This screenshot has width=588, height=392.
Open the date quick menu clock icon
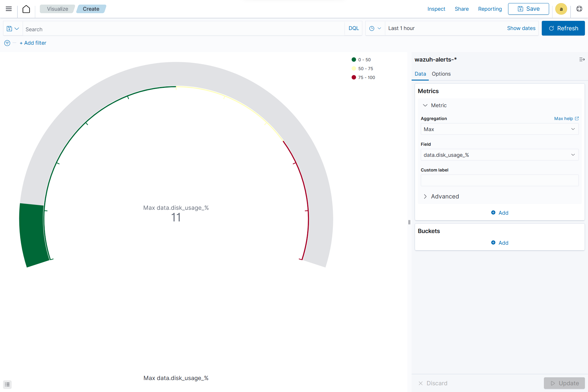375,28
